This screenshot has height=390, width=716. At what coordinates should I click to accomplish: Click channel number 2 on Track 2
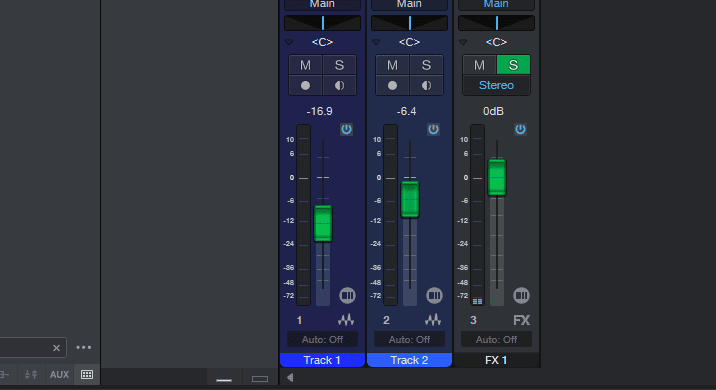386,320
